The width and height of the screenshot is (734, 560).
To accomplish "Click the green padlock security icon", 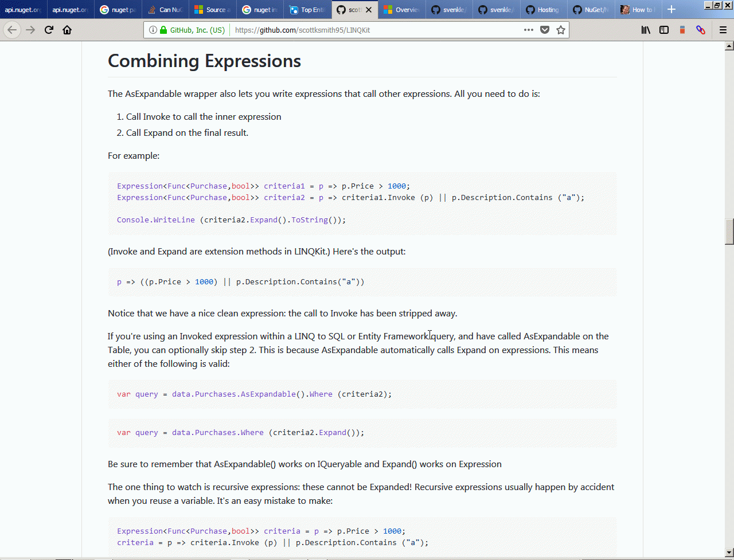I will [163, 30].
